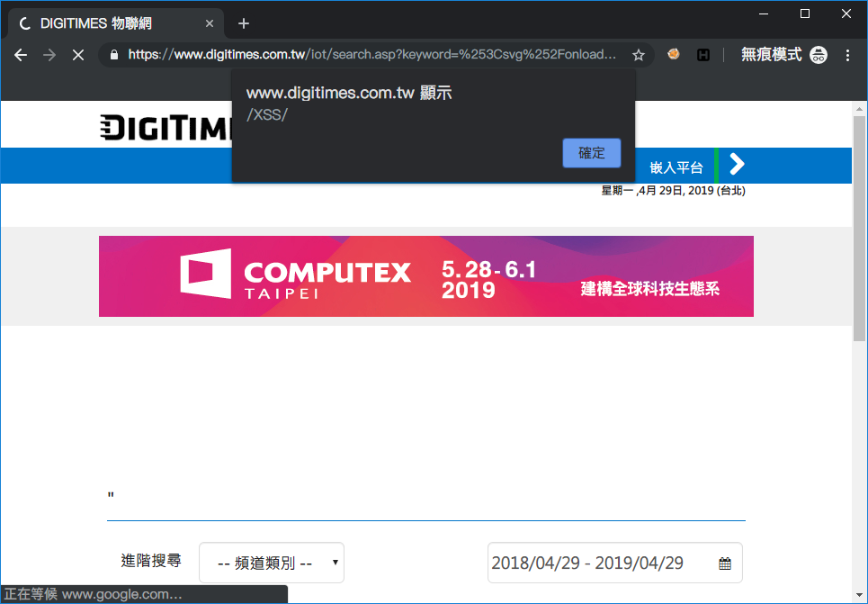The width and height of the screenshot is (868, 604).
Task: Close the DIGITIMES 物聯網 tab
Action: [x=210, y=23]
